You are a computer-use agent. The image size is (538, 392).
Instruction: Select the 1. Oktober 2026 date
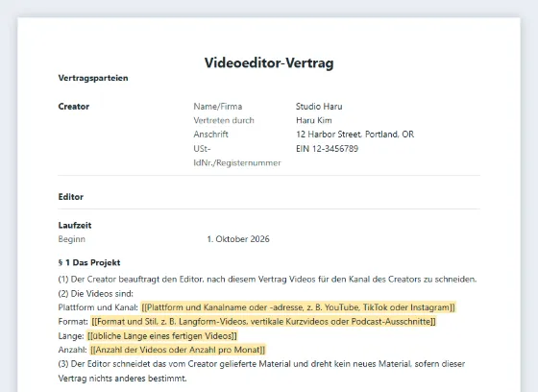click(x=238, y=239)
